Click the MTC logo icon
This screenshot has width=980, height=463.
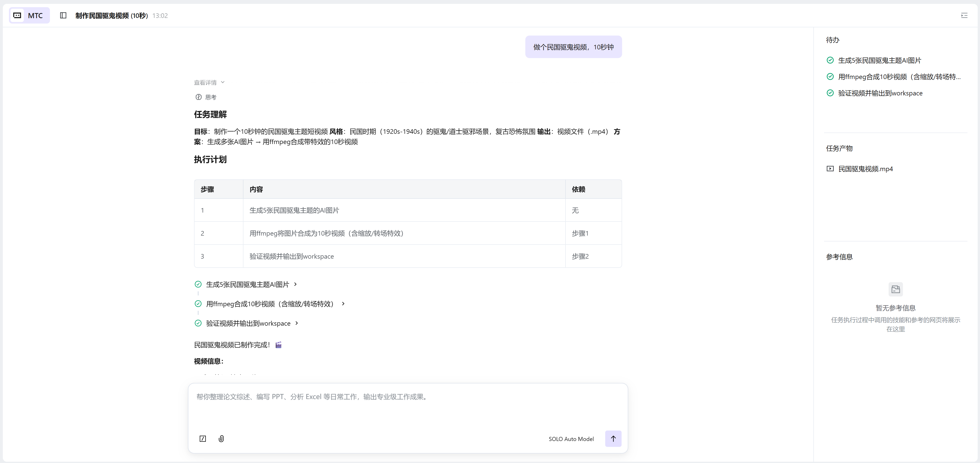pos(17,15)
